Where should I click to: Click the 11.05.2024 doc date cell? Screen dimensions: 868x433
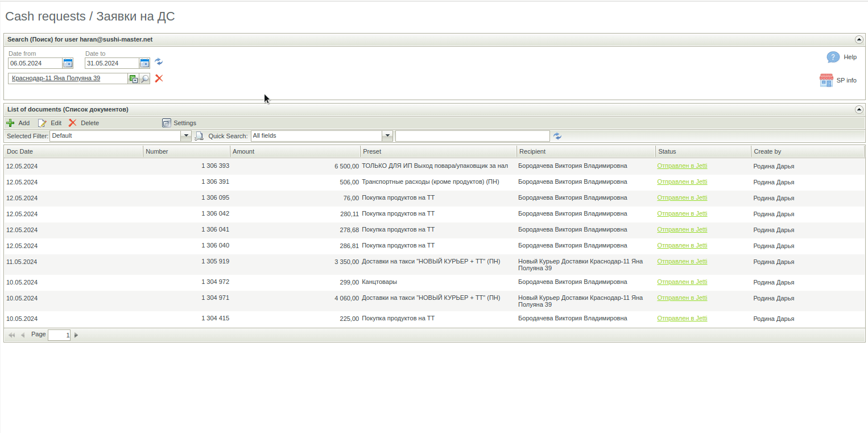tap(22, 262)
